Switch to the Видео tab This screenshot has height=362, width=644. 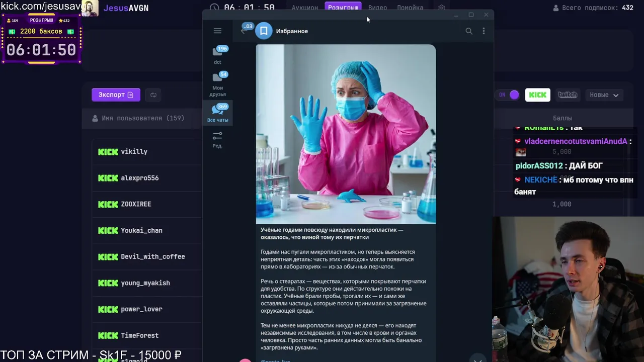coord(377,8)
